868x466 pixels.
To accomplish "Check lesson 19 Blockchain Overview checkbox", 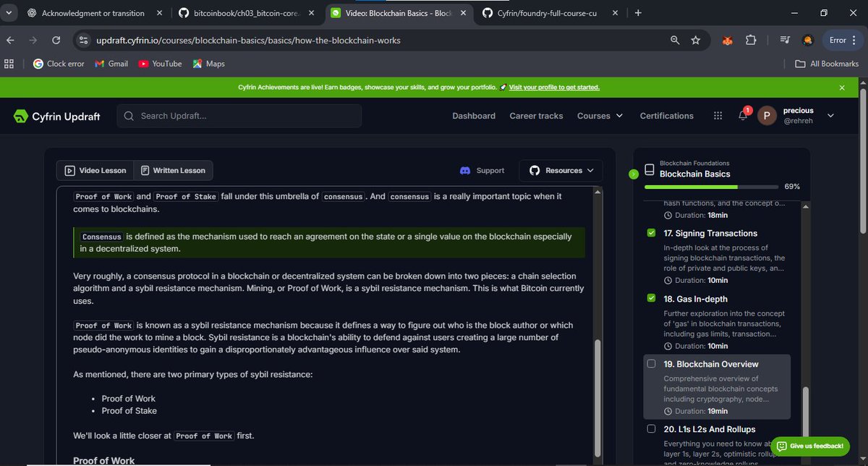I will point(651,363).
